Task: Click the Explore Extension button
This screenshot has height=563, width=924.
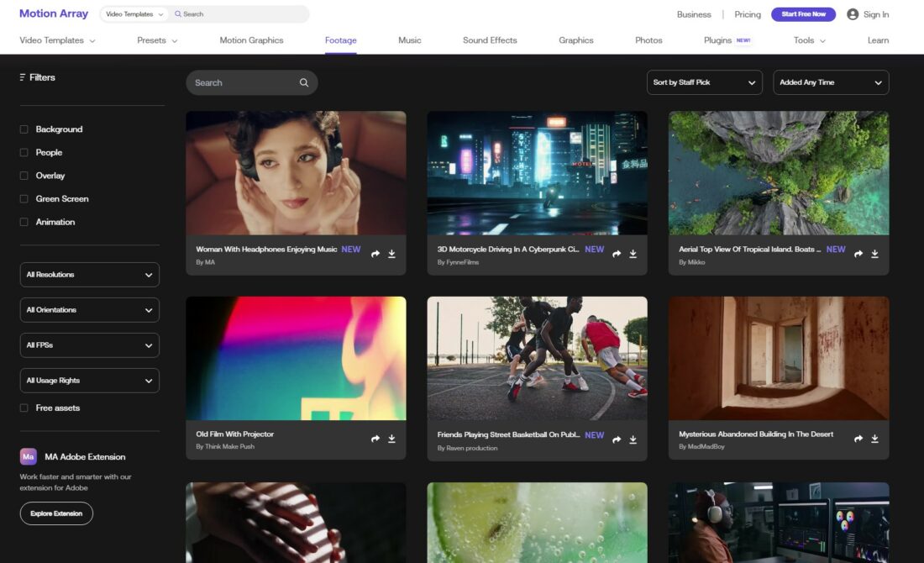Action: pyautogui.click(x=56, y=513)
